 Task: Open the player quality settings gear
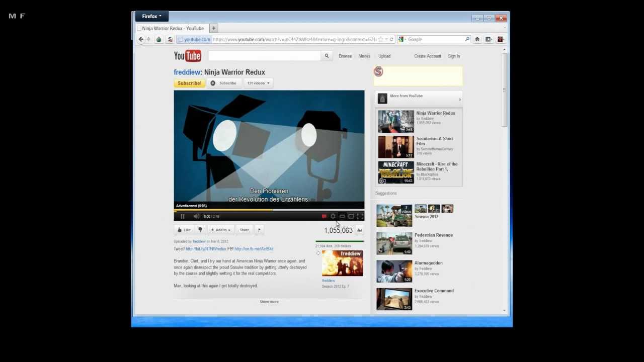[333, 217]
